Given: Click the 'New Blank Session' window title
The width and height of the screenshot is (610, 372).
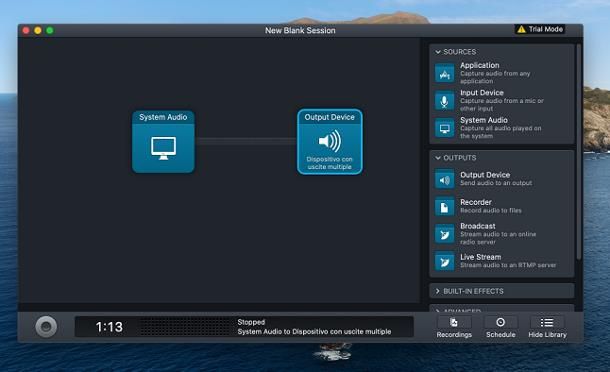Looking at the screenshot, I should (x=300, y=30).
